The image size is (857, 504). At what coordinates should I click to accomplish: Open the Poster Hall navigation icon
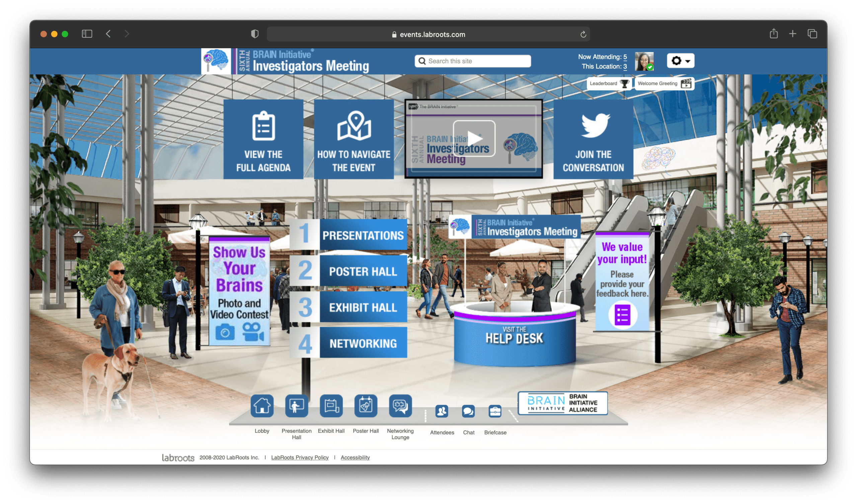coord(366,406)
